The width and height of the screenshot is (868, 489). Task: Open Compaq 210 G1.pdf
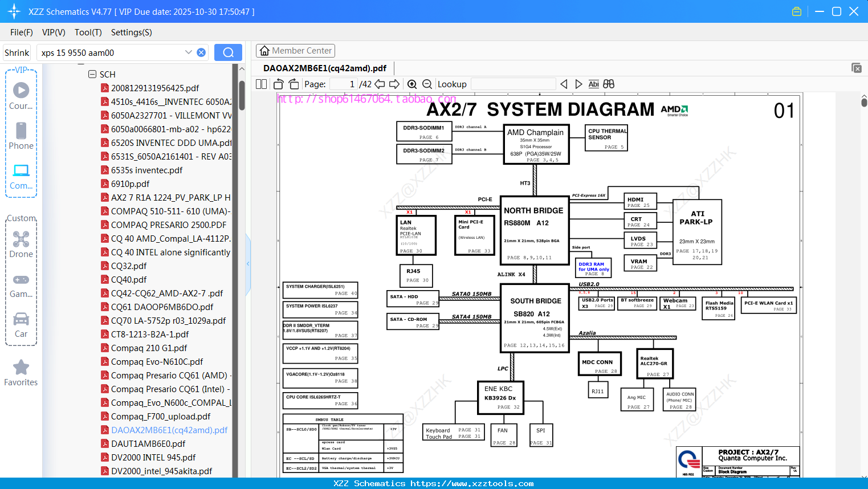(149, 348)
